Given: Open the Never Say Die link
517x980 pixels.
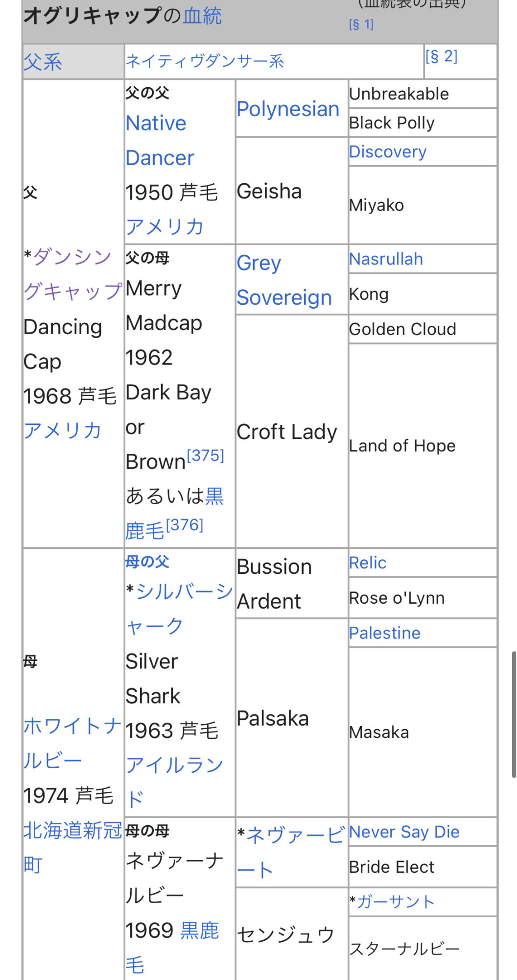Looking at the screenshot, I should 404,832.
